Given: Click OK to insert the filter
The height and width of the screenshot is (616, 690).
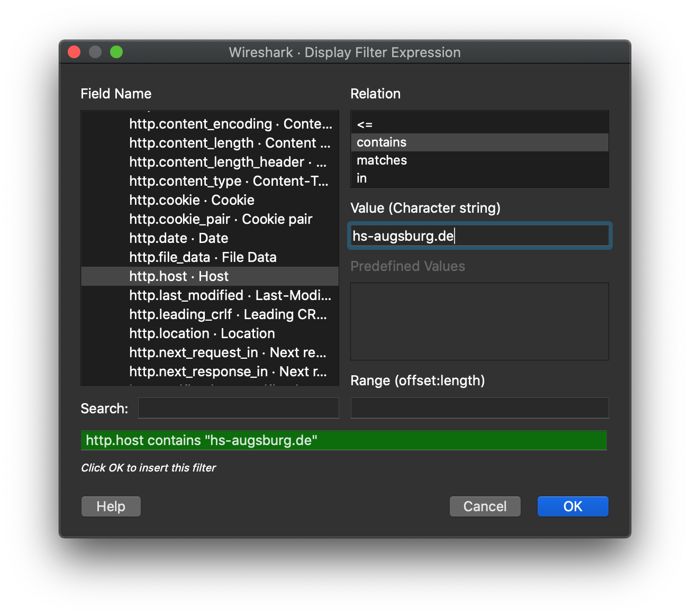Looking at the screenshot, I should (573, 506).
